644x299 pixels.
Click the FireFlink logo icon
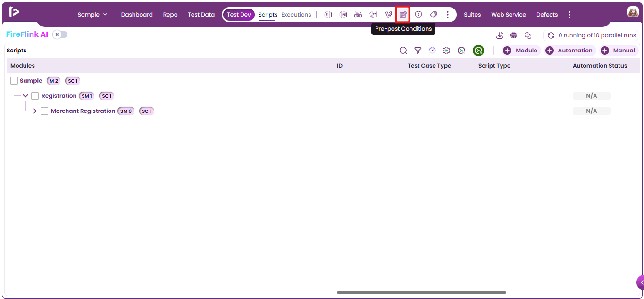click(14, 12)
